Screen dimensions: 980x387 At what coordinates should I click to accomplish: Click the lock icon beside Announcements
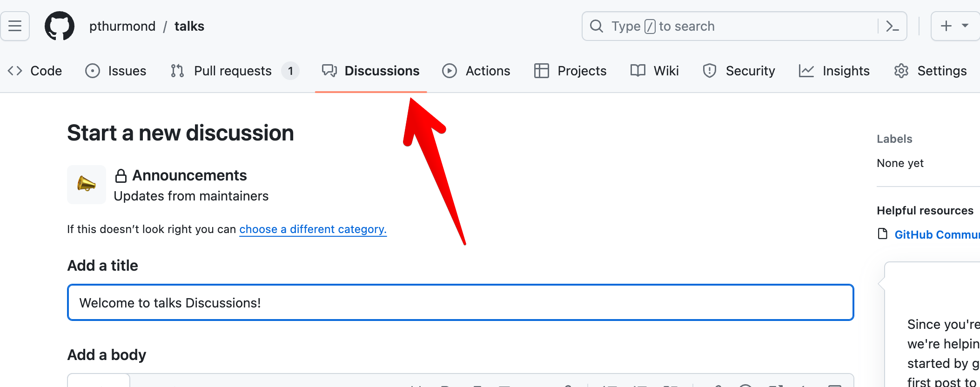[x=121, y=175]
